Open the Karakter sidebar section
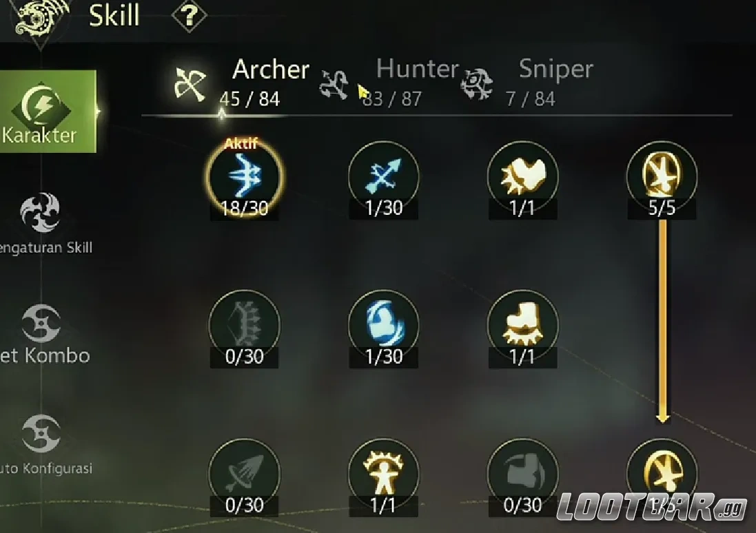 pyautogui.click(x=48, y=112)
